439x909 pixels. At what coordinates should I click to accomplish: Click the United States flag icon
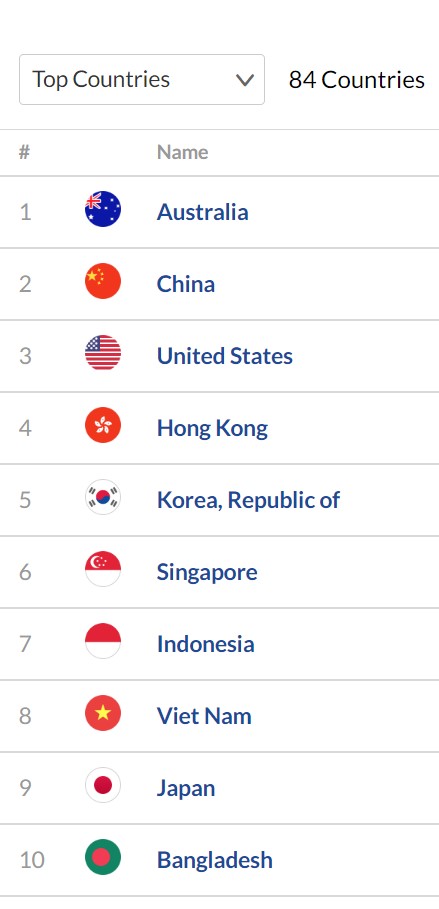click(103, 353)
